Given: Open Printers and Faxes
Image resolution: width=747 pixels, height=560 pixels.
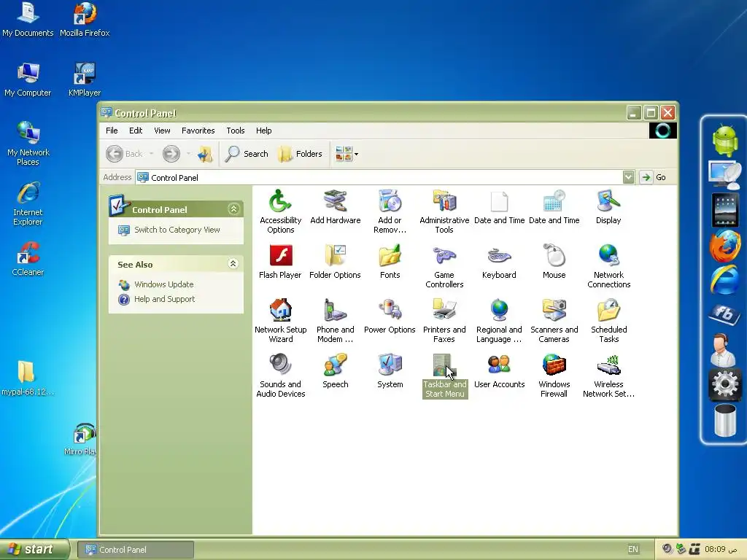Looking at the screenshot, I should click(444, 321).
